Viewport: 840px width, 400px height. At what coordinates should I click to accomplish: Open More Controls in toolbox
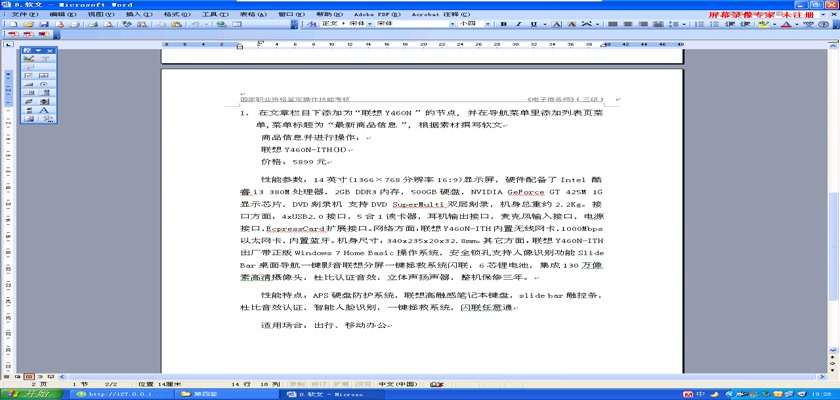(x=47, y=119)
